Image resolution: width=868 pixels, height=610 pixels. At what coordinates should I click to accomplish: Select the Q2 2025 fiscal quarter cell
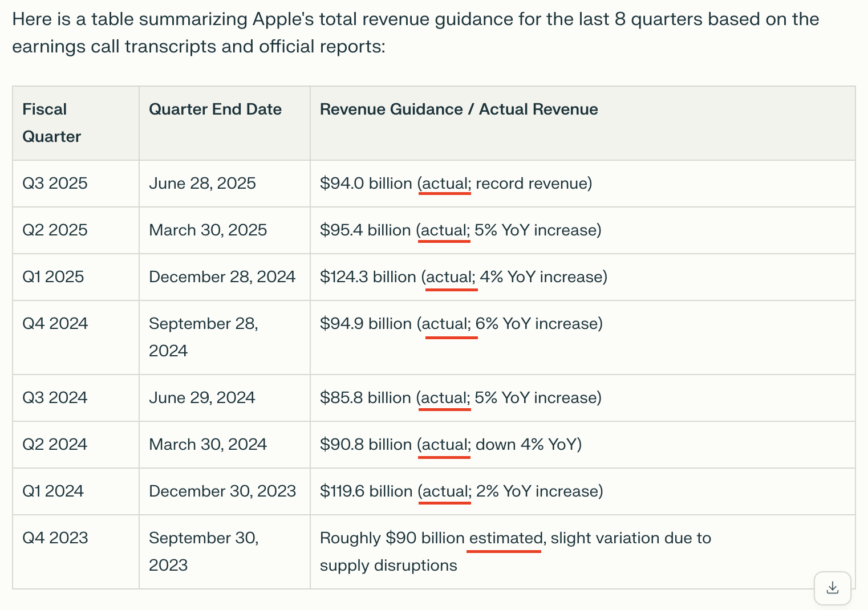coord(55,230)
